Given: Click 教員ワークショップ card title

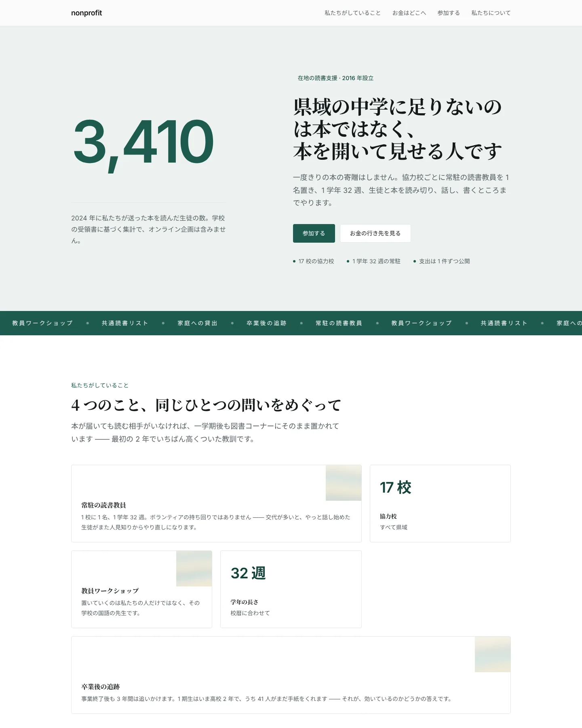Looking at the screenshot, I should point(110,591).
